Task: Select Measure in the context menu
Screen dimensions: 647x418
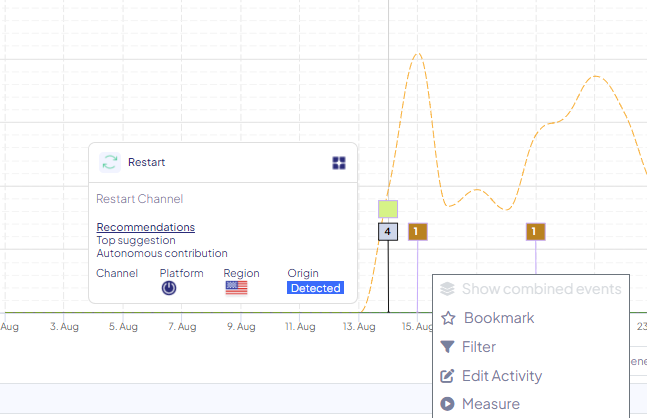Action: (490, 404)
